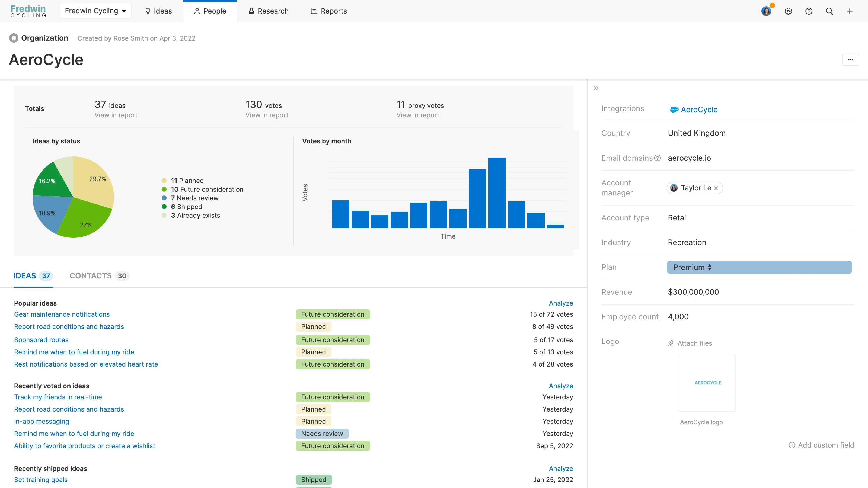
Task: Open Gear maintenance notifications idea
Action: point(62,314)
